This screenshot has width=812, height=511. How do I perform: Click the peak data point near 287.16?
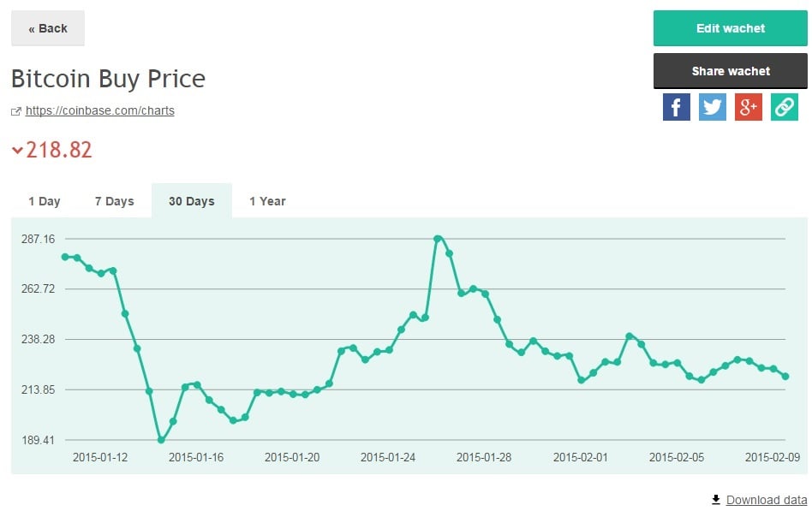point(438,239)
